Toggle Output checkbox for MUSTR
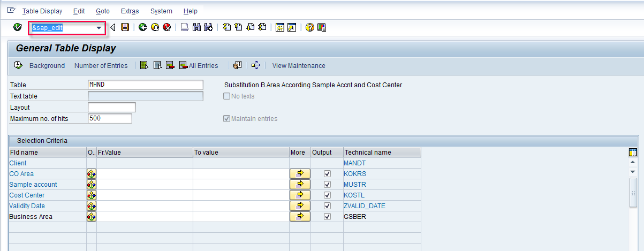 click(327, 185)
